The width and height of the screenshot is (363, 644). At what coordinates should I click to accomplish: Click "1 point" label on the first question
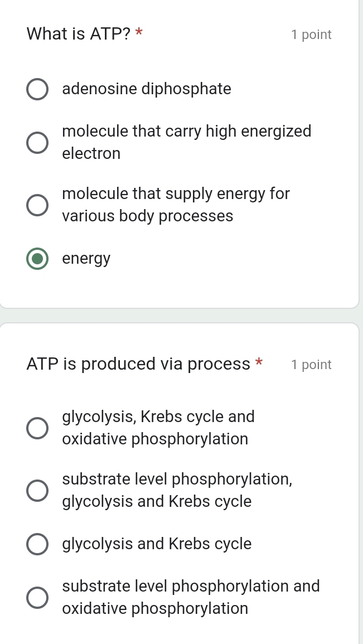pos(311,35)
